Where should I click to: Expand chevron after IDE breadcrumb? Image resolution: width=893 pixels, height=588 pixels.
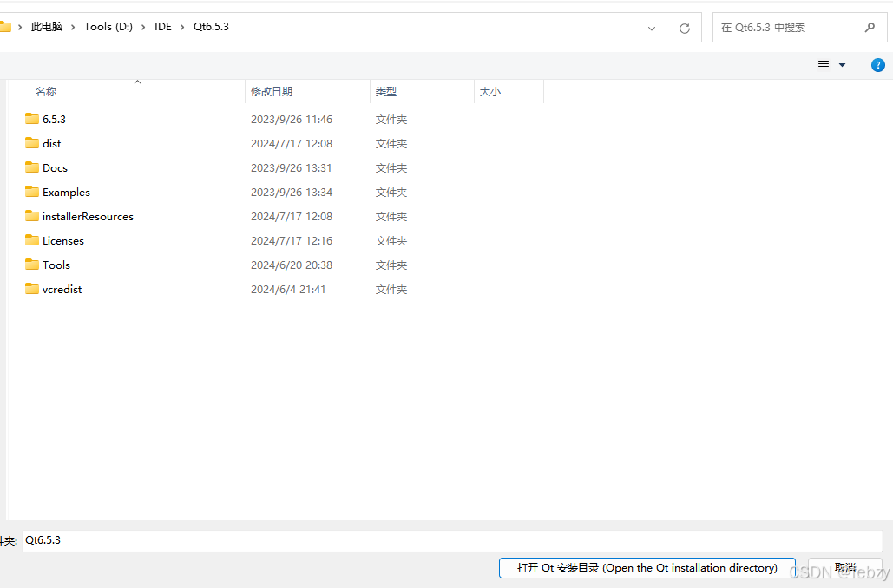point(182,28)
